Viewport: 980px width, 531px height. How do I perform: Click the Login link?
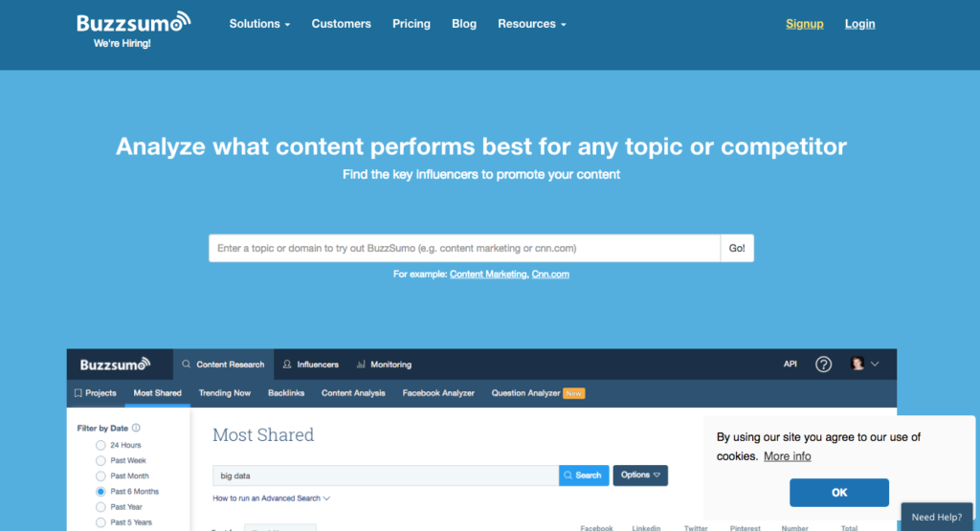(x=860, y=24)
